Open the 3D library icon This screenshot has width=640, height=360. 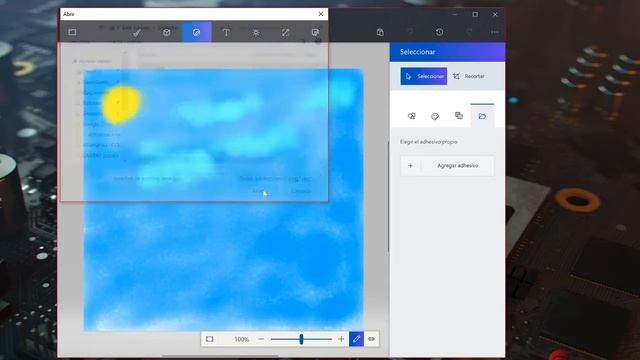pyautogui.click(x=315, y=32)
